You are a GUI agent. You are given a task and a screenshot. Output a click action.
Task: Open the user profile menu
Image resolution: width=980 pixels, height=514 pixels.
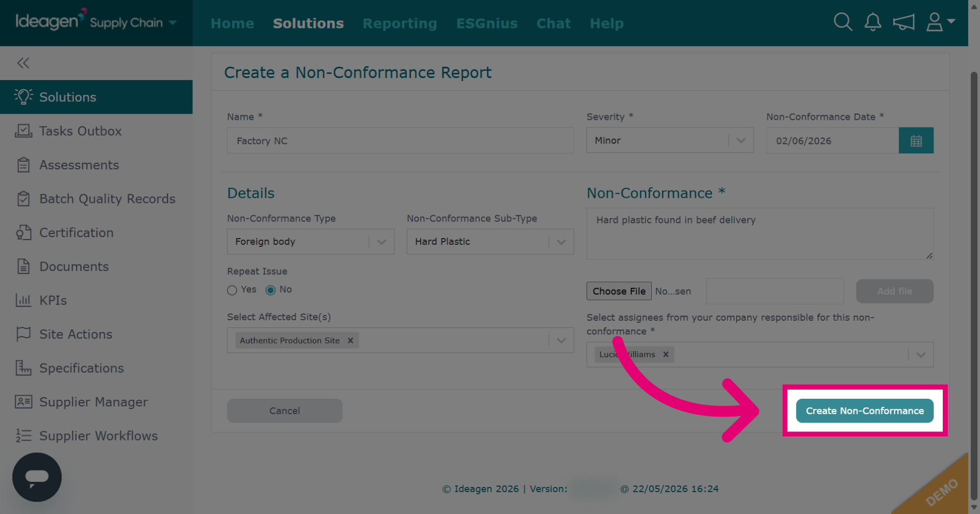940,22
